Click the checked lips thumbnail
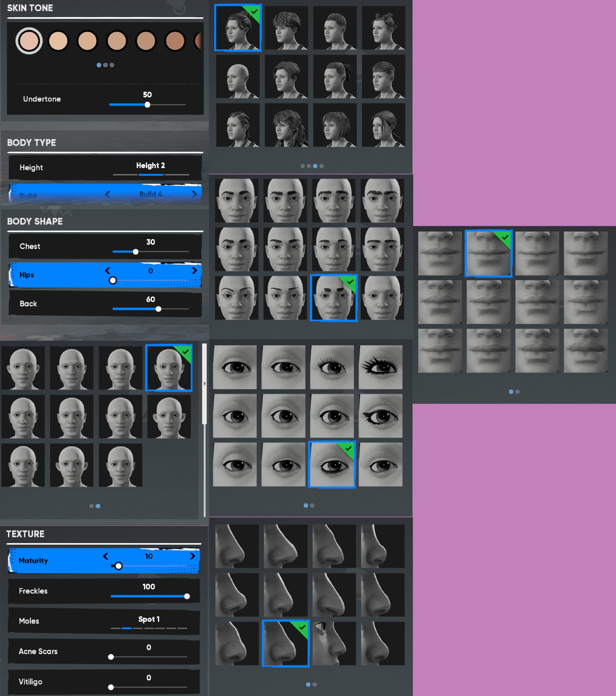616x696 pixels. [x=488, y=253]
